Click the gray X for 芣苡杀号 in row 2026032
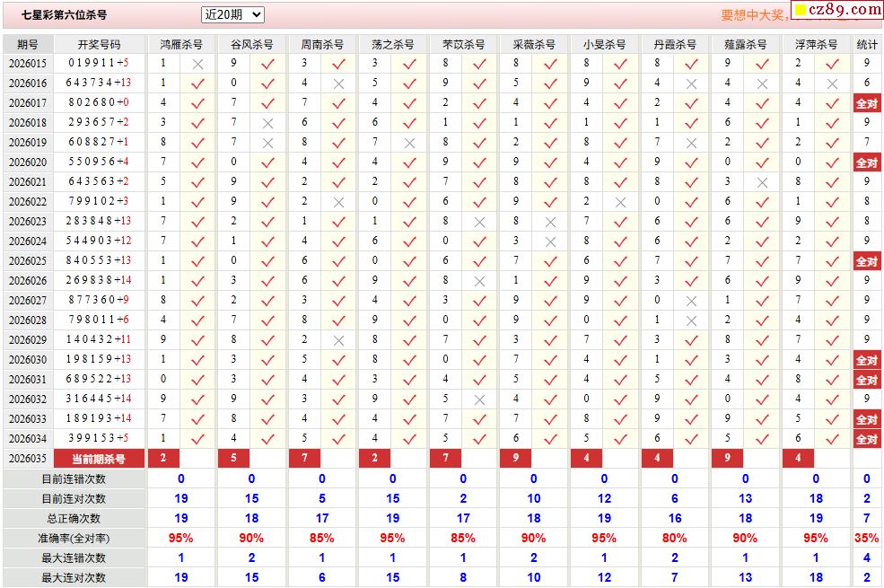Viewport: 884px width, 588px height. click(x=480, y=399)
